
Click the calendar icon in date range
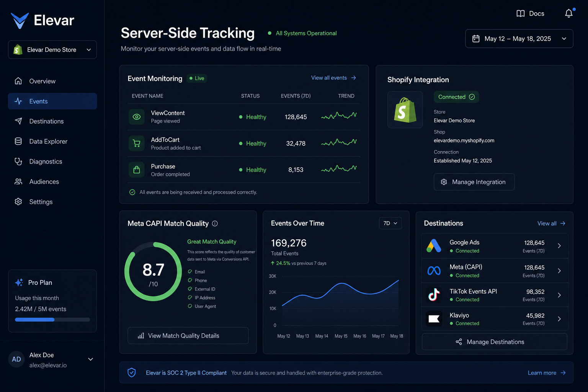pos(476,39)
